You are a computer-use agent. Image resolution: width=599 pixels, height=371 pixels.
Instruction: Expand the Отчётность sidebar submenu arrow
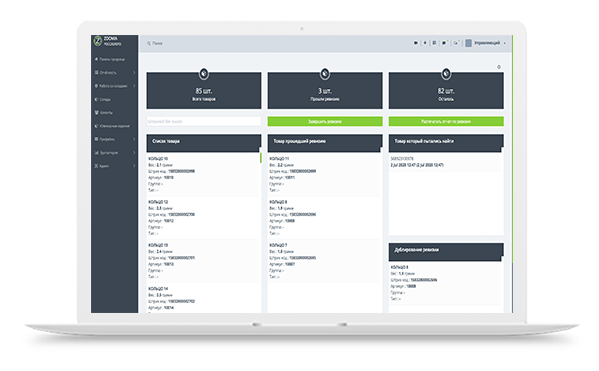134,73
